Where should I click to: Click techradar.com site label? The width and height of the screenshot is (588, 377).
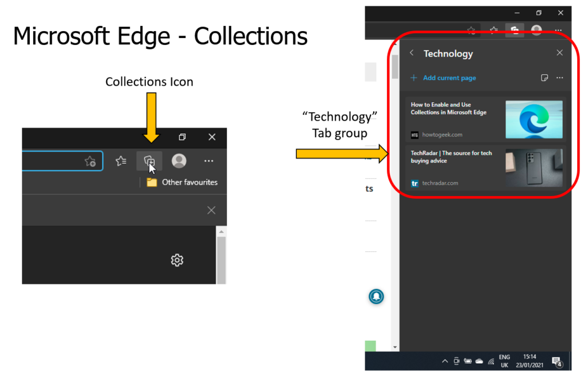coord(440,183)
